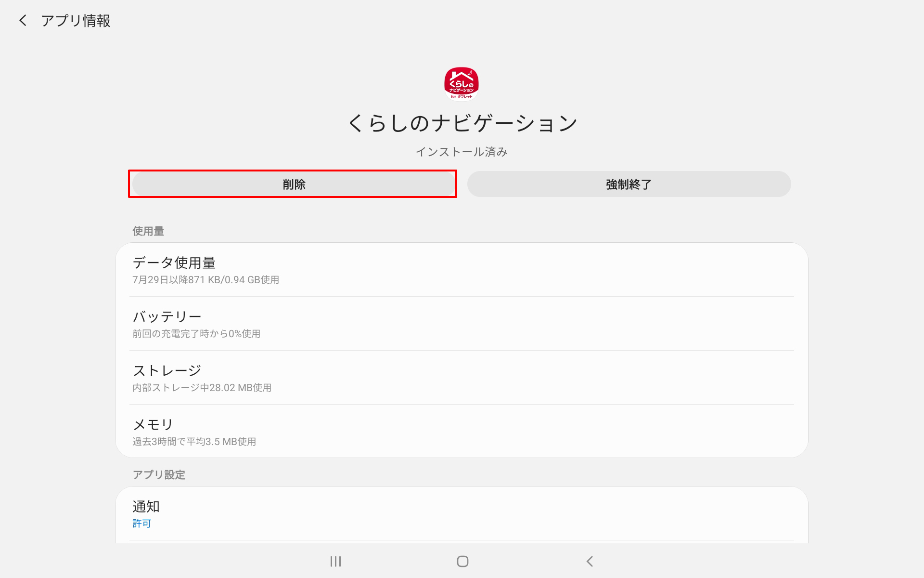Open ストレージ details
Screen dimensions: 924x578
[462, 378]
